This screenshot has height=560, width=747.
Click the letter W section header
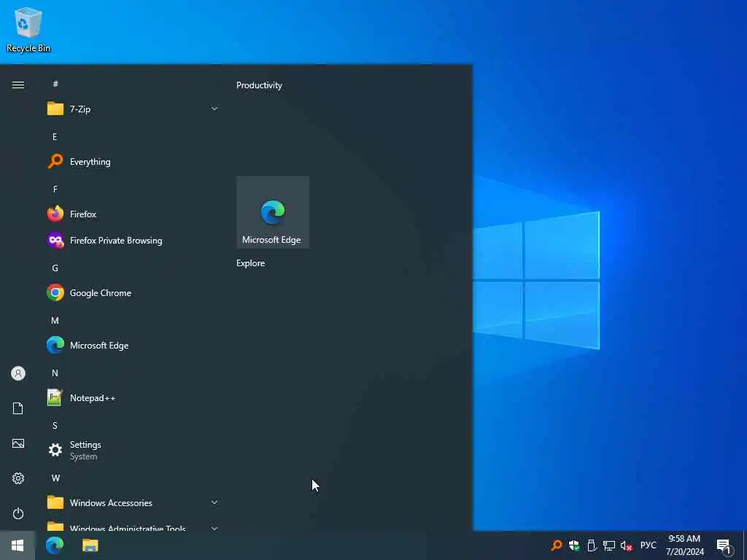click(55, 478)
